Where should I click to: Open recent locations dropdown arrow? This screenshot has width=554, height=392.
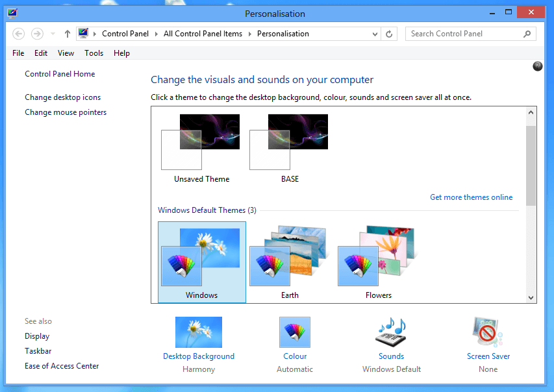point(53,34)
